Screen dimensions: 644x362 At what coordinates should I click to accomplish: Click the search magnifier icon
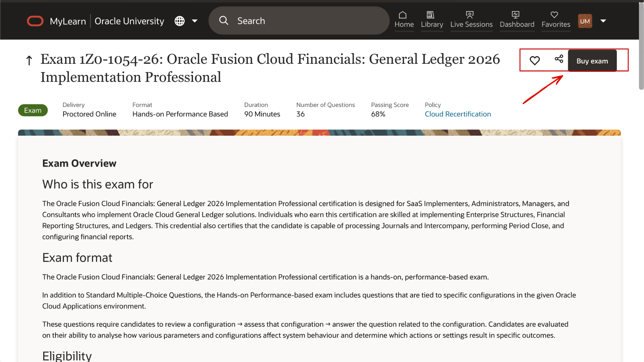224,20
